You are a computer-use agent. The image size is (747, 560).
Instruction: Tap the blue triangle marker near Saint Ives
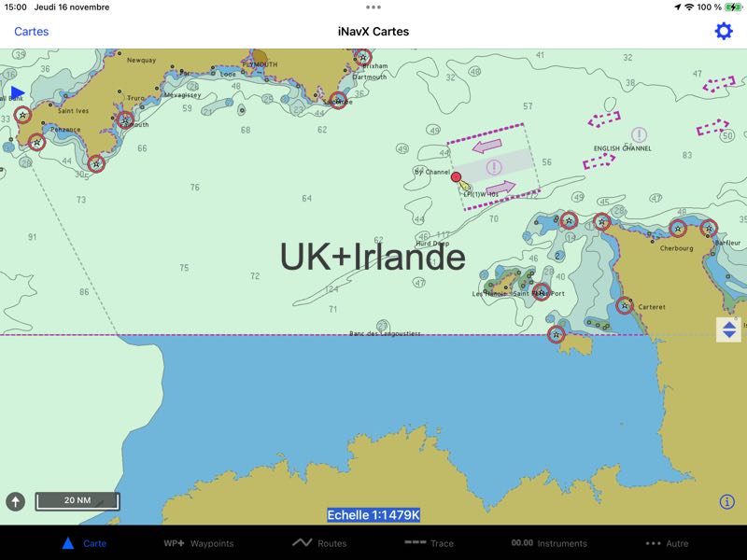click(17, 92)
